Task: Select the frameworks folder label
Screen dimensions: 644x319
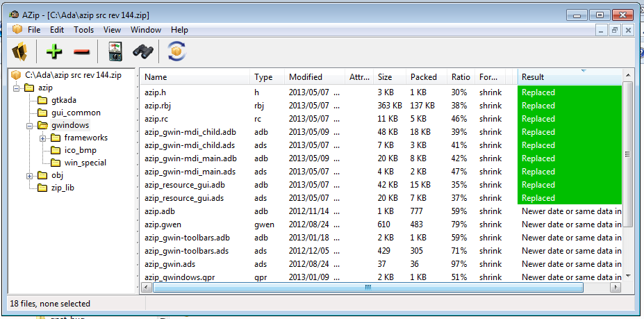Action: click(x=86, y=138)
